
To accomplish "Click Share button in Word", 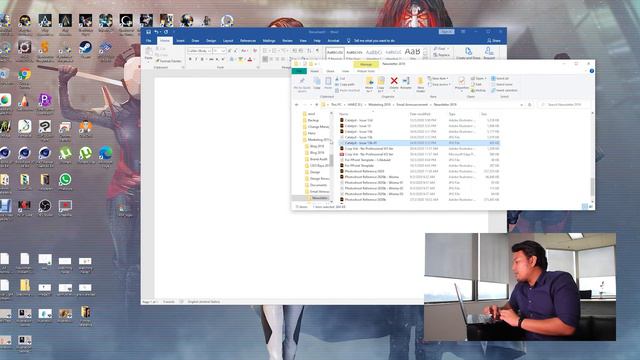I will coord(494,41).
